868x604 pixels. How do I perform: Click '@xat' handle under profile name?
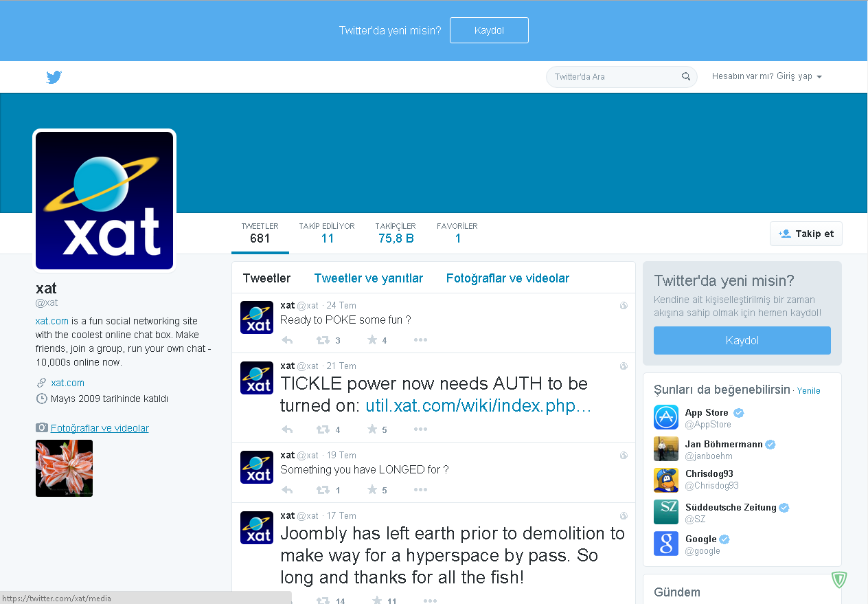tap(47, 302)
